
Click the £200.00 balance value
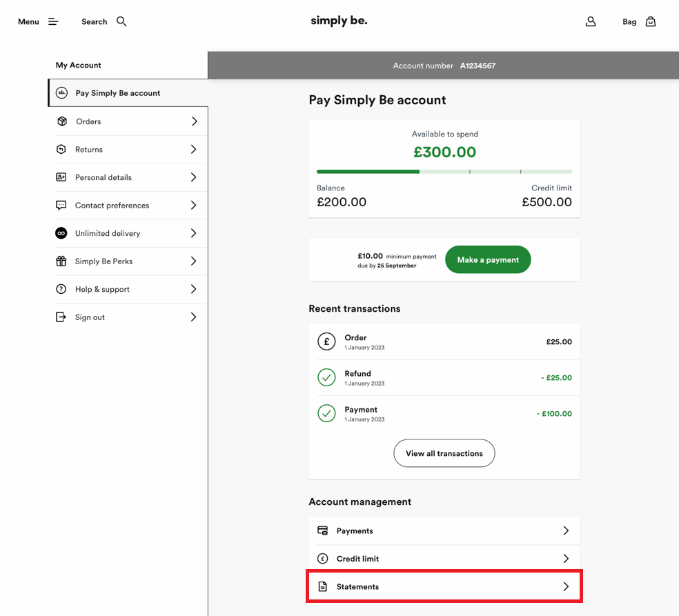pos(342,202)
